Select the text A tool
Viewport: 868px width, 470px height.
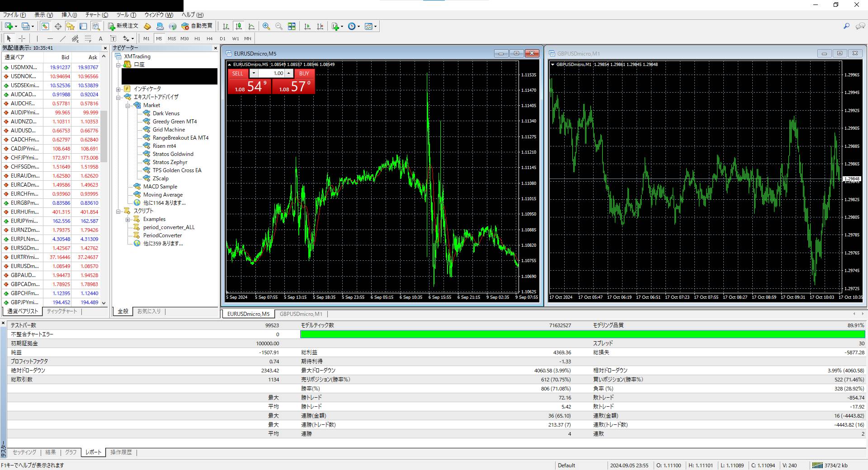[100, 38]
